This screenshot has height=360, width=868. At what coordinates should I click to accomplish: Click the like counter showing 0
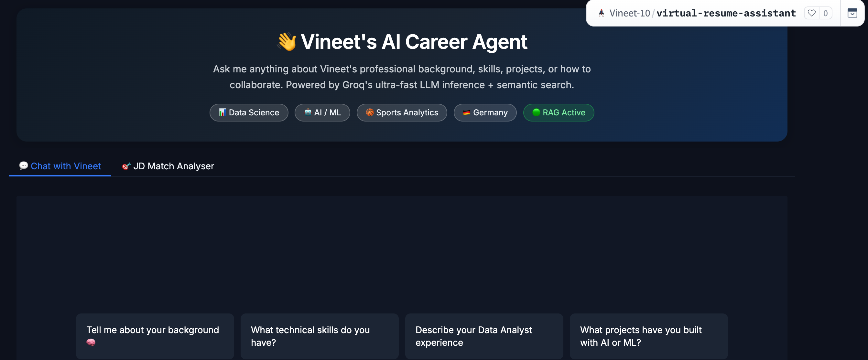(826, 13)
